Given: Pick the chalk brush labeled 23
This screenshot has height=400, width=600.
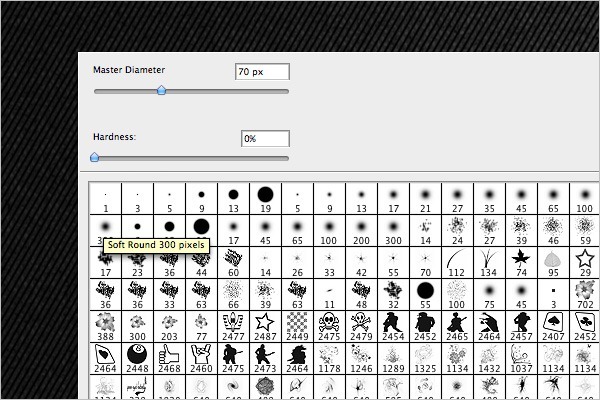Looking at the screenshot, I should tap(137, 263).
